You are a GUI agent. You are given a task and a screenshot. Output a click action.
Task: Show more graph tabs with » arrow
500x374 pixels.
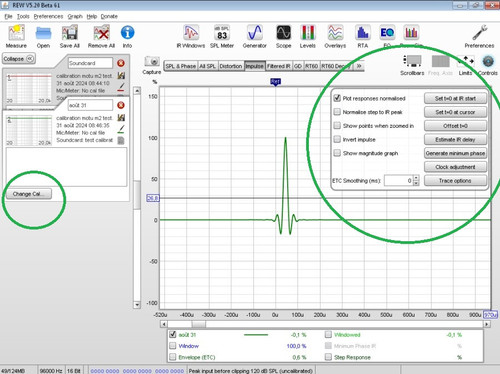[359, 66]
